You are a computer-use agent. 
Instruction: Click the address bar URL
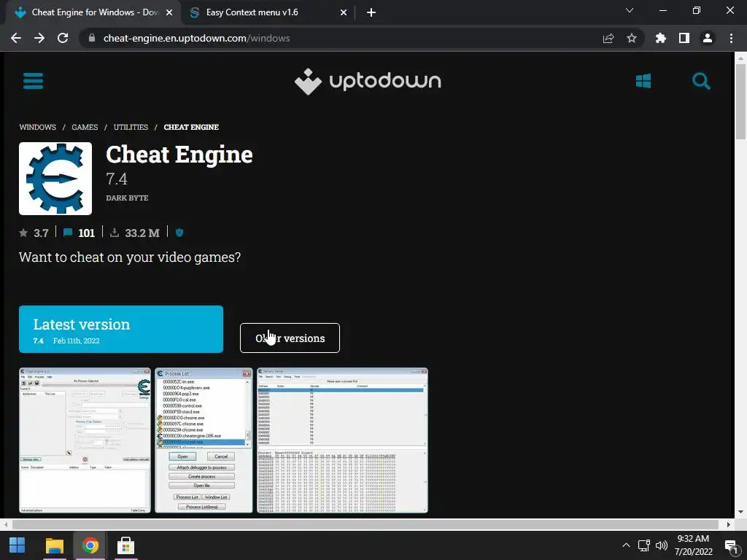196,38
